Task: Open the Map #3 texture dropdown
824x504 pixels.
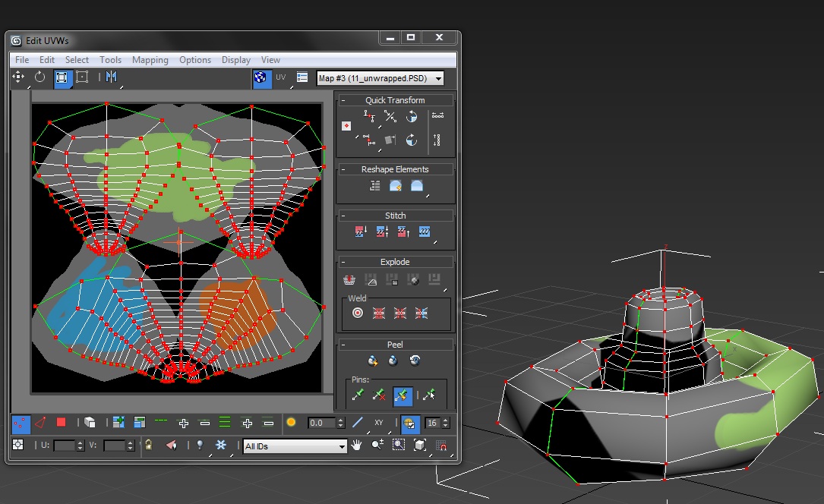Action: (380, 78)
